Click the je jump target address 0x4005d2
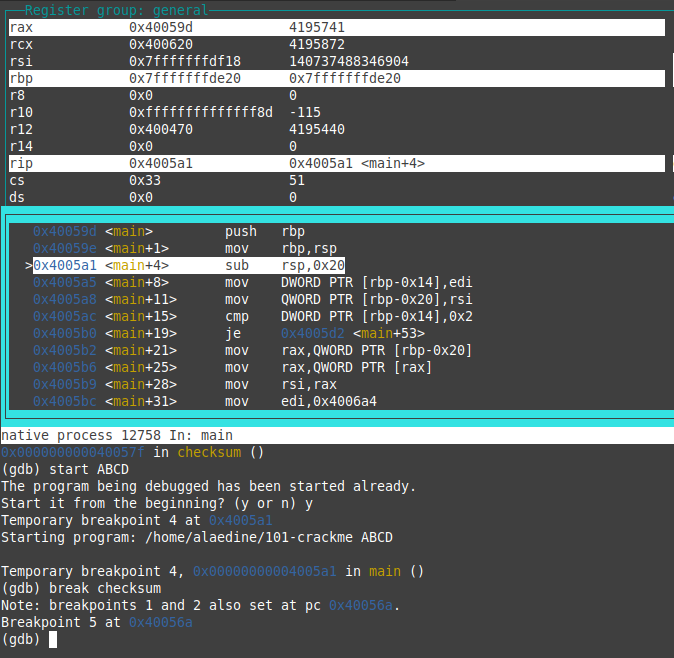Viewport: 674px width, 658px height. (x=313, y=333)
